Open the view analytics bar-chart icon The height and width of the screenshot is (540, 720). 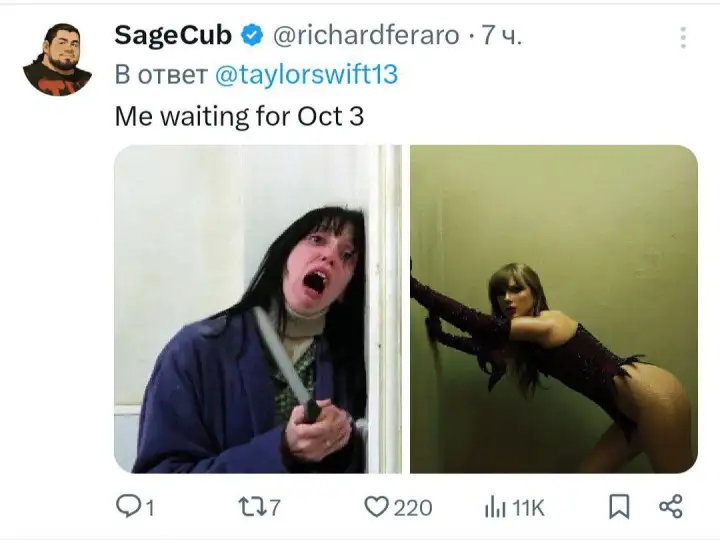click(495, 507)
